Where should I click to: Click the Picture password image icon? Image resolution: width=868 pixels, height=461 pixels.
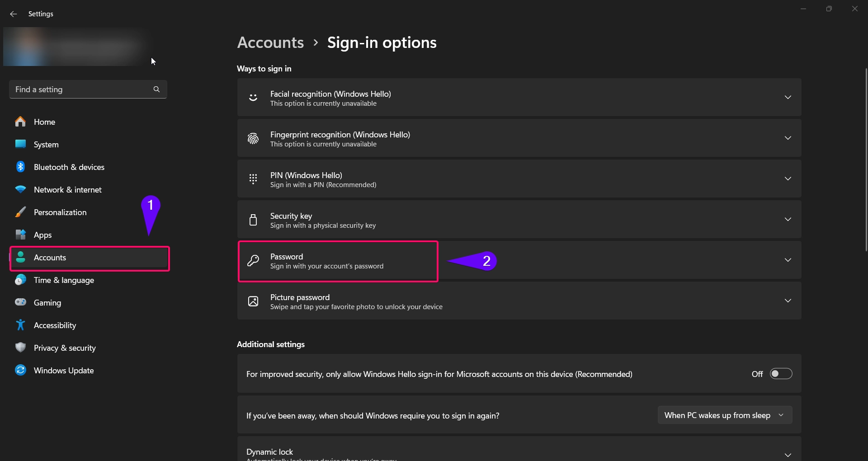(253, 301)
